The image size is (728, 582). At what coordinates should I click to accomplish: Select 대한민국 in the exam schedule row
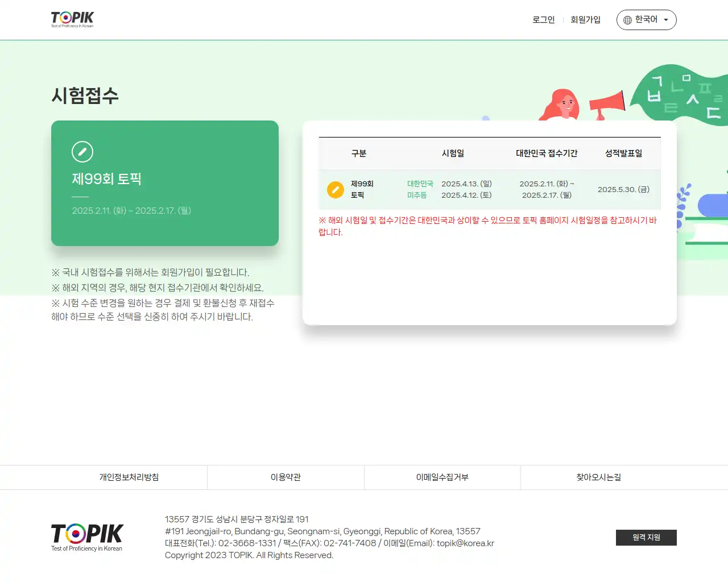420,184
